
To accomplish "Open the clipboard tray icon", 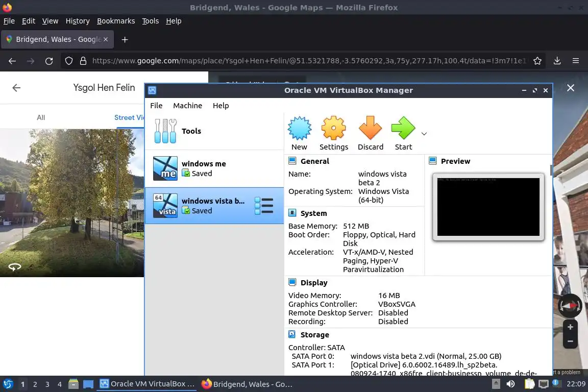I will [x=529, y=384].
